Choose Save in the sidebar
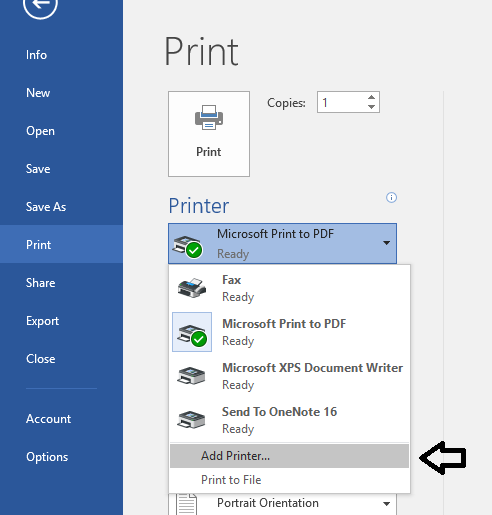 click(x=38, y=169)
